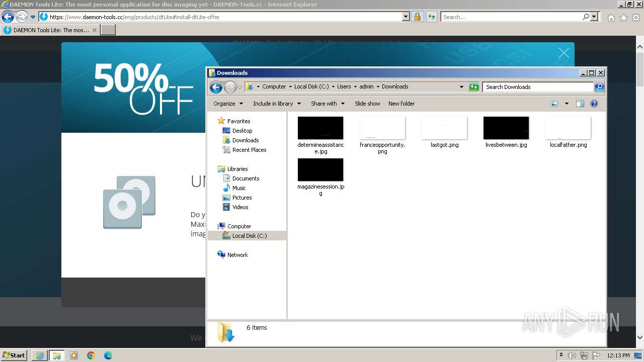The image size is (644, 362).
Task: Open the Include in library dropdown
Action: click(x=277, y=104)
